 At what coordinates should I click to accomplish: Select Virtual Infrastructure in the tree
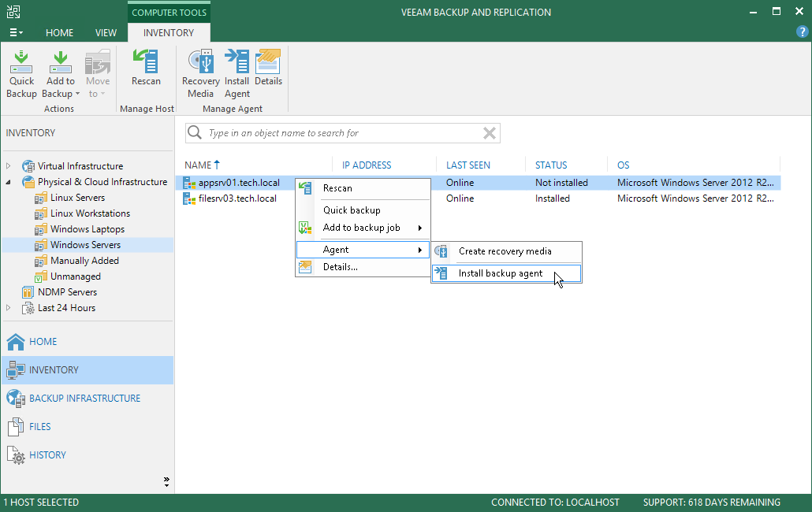[80, 166]
